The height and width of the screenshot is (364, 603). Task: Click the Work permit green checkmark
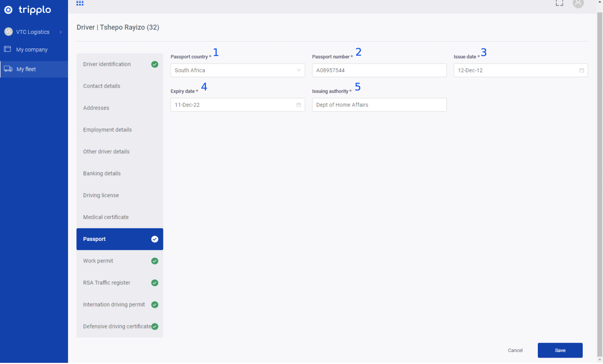coord(155,261)
